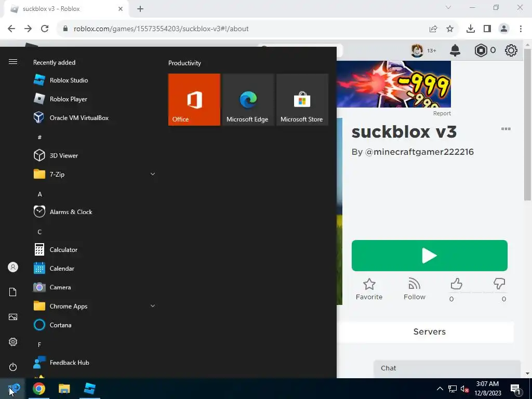Open Documents from Start sidebar
This screenshot has width=532, height=399.
(13, 292)
